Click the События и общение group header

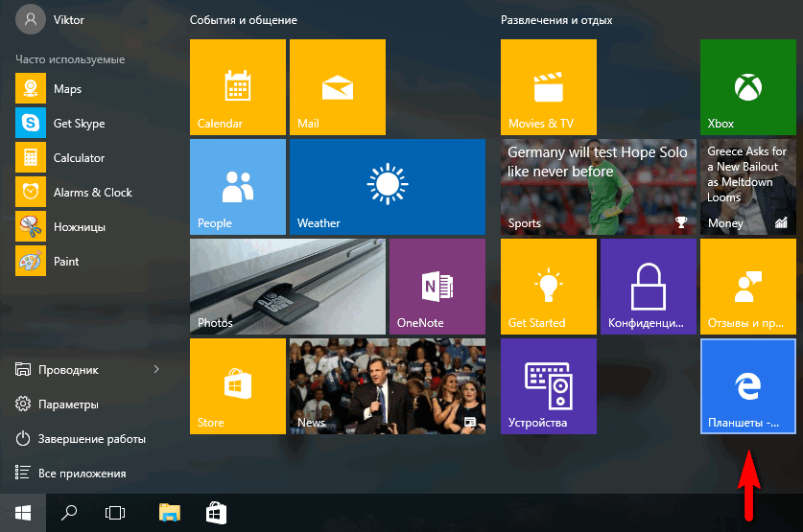click(x=244, y=20)
